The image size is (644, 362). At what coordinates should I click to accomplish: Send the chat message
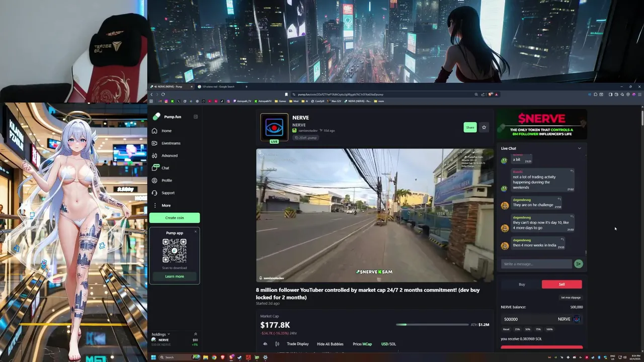(x=579, y=264)
